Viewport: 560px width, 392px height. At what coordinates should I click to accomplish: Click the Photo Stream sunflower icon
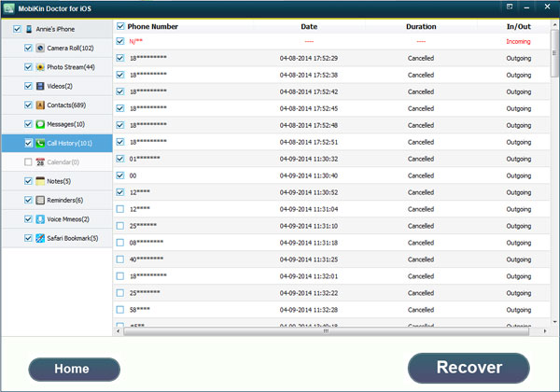41,67
